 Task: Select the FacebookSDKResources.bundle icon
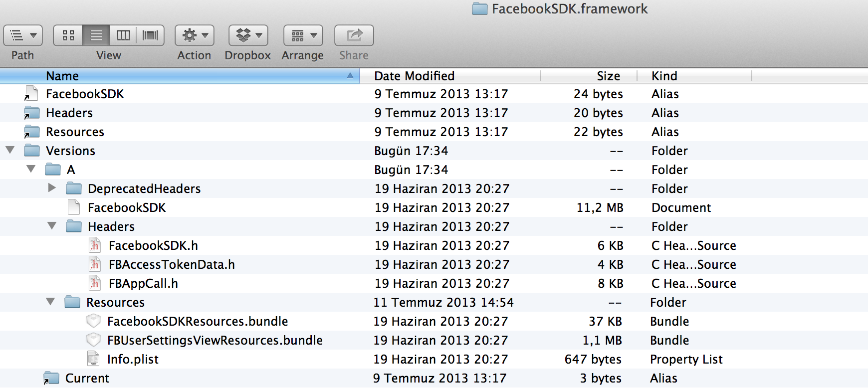tap(93, 321)
